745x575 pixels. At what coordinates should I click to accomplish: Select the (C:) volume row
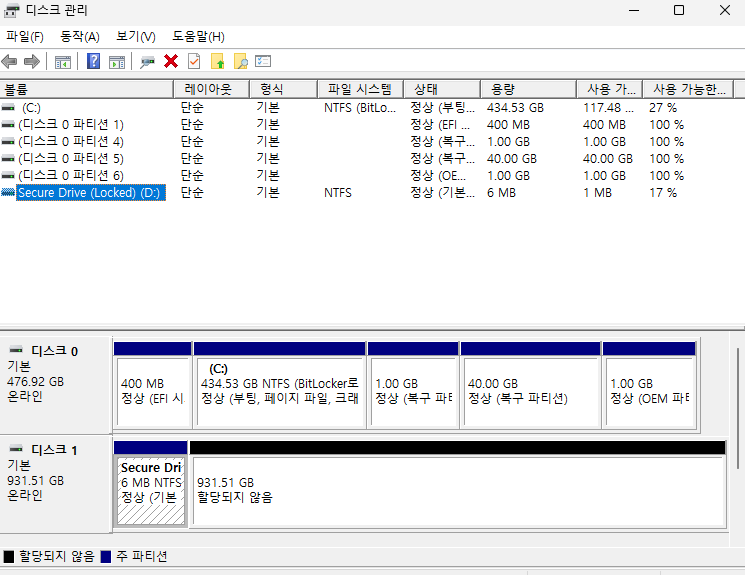[x=367, y=107]
